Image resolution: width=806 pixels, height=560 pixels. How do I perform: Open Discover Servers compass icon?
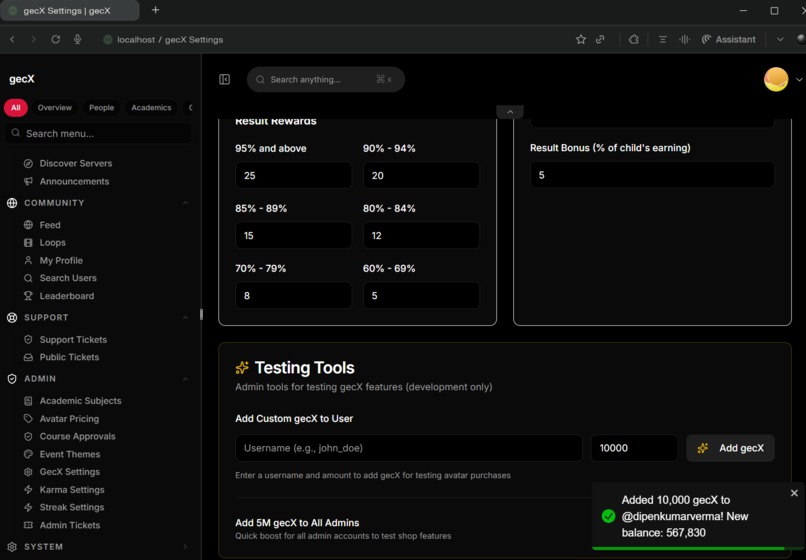(28, 164)
